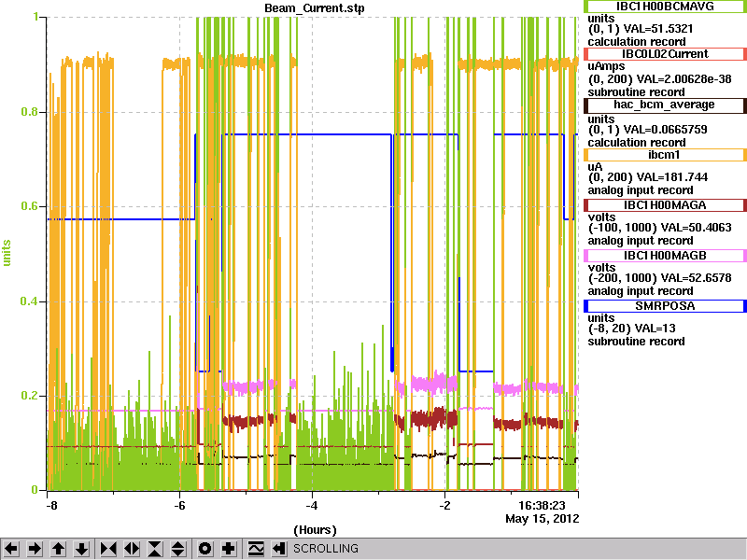The width and height of the screenshot is (747, 560).
Task: Click the inward-pointing vertical triangles zoom icon
Action: click(x=155, y=549)
